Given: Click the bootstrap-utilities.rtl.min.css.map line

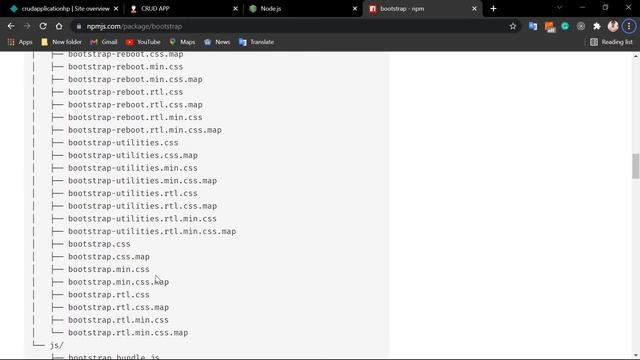Looking at the screenshot, I should (152, 231).
